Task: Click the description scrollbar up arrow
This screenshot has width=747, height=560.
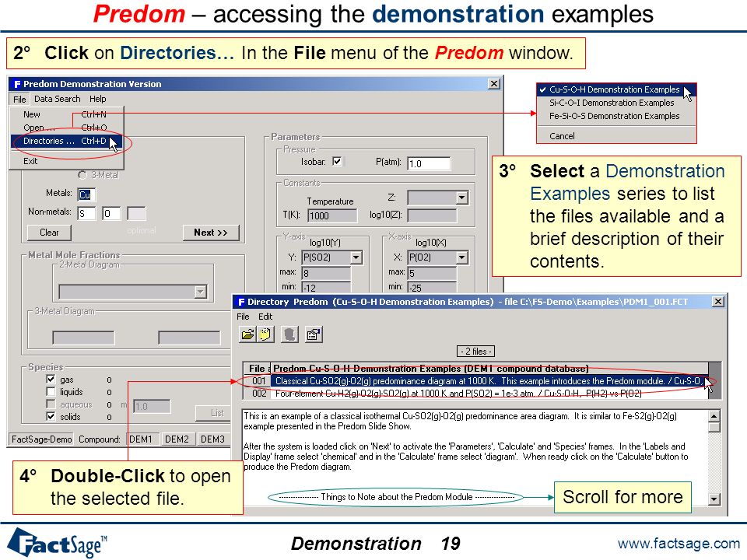Action: [714, 415]
